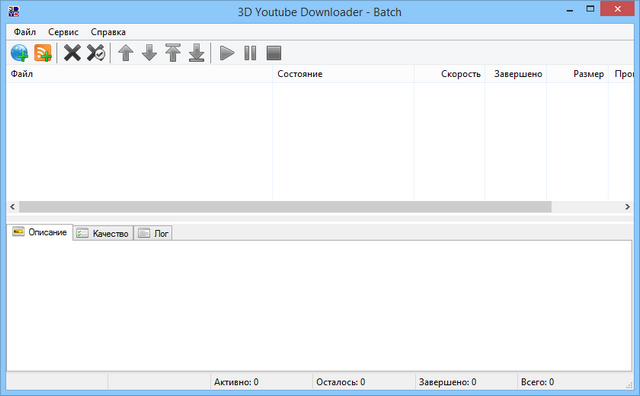Screen dimensions: 640x396
Task: Sort by the Скорость column header
Action: tap(449, 74)
